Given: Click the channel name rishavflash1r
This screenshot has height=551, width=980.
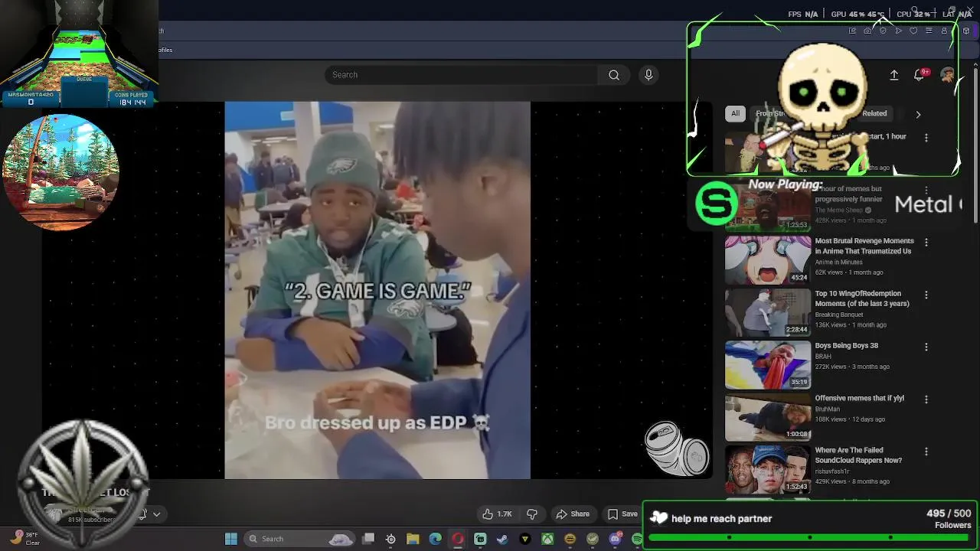Looking at the screenshot, I should pyautogui.click(x=832, y=471).
